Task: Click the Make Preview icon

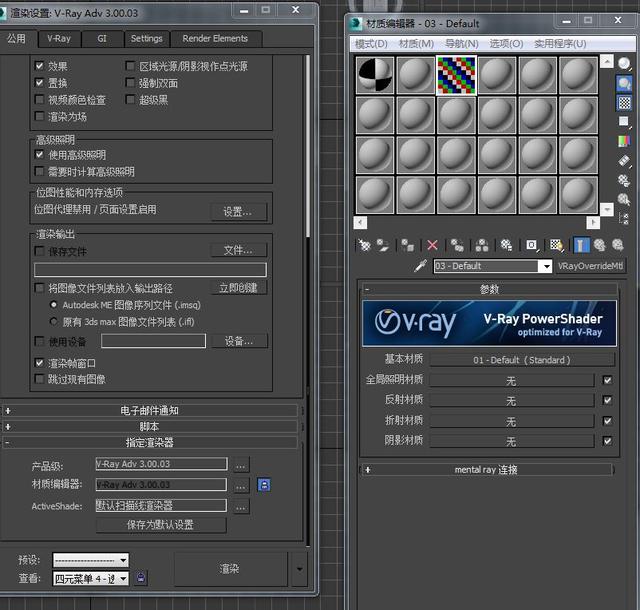Action: (624, 161)
